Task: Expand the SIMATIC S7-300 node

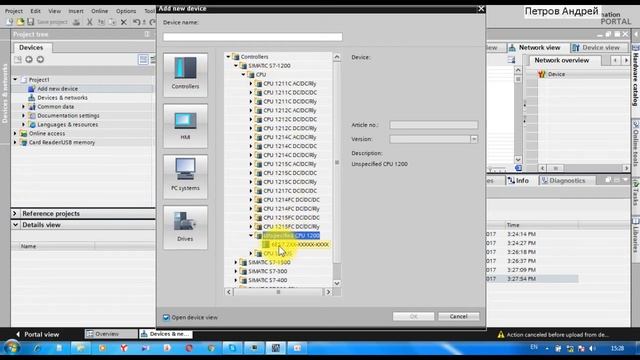Action: coord(236,271)
